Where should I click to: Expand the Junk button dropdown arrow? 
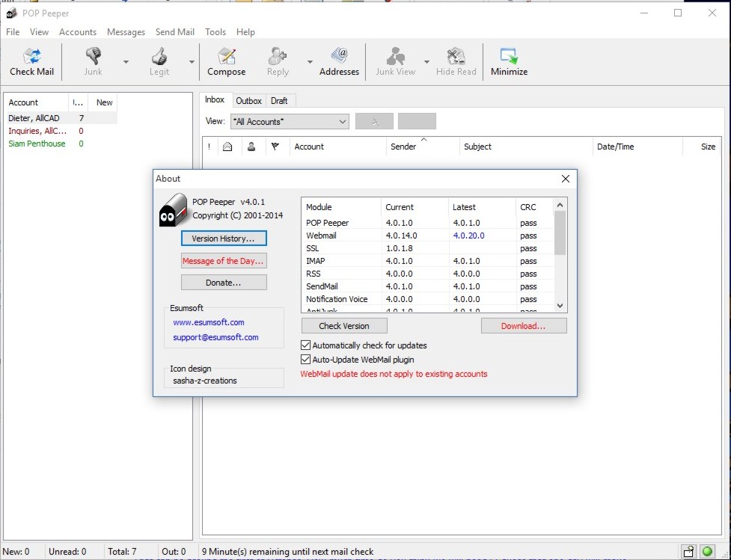(126, 61)
